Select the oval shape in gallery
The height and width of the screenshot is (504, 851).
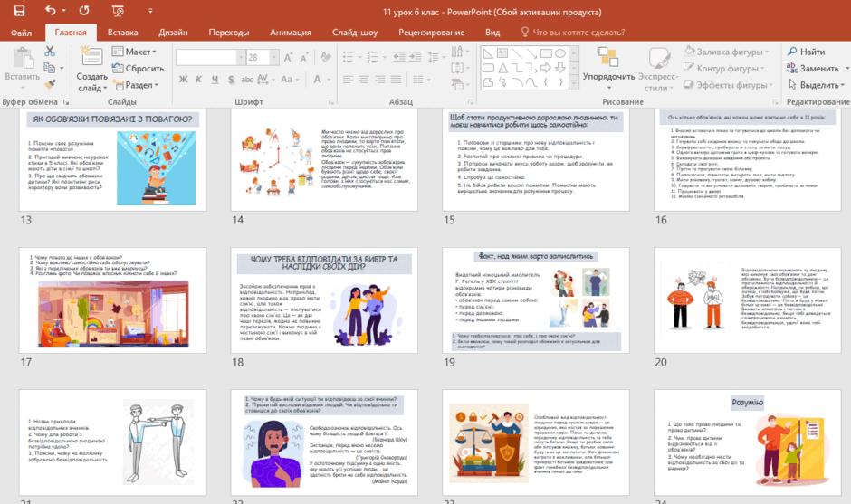[560, 53]
